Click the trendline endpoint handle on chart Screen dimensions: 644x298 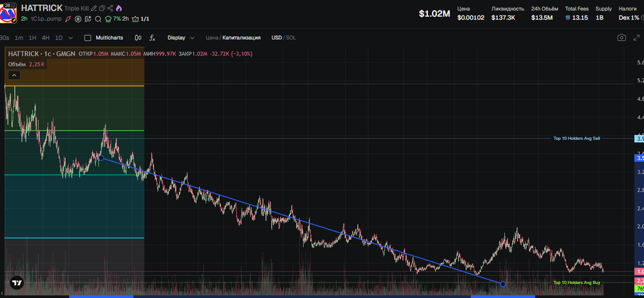coord(503,284)
